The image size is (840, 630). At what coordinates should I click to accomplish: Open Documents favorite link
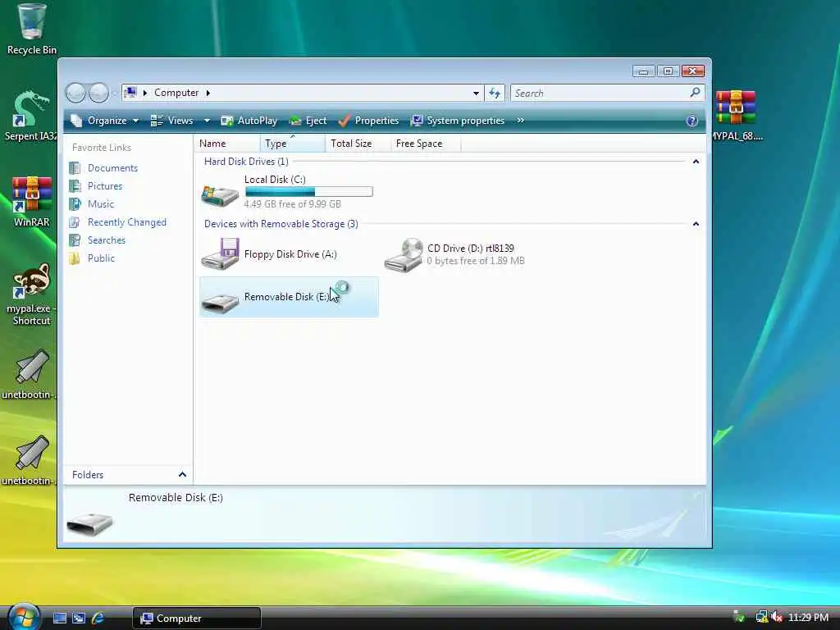(x=112, y=168)
